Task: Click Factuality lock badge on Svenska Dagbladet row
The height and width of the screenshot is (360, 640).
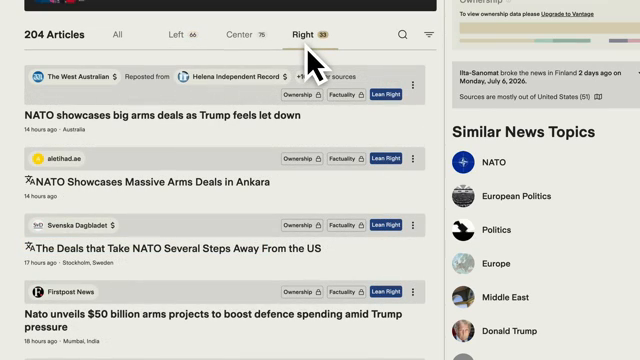Action: [346, 225]
